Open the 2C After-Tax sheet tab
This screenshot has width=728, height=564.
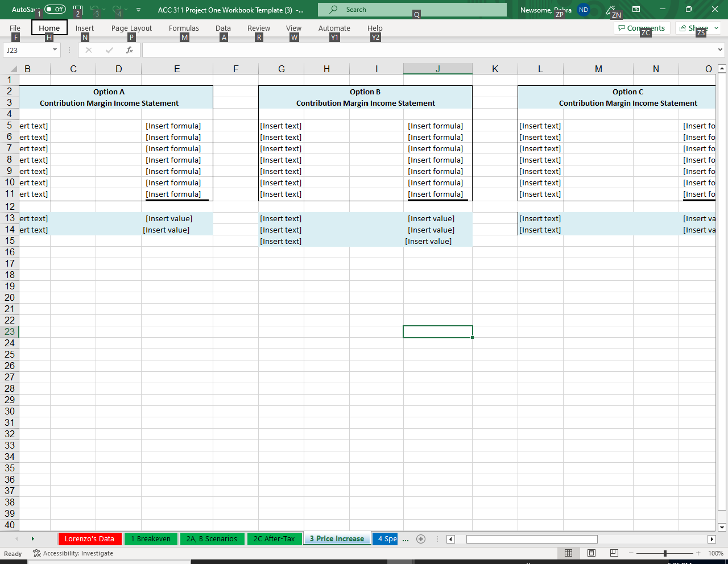click(x=274, y=538)
